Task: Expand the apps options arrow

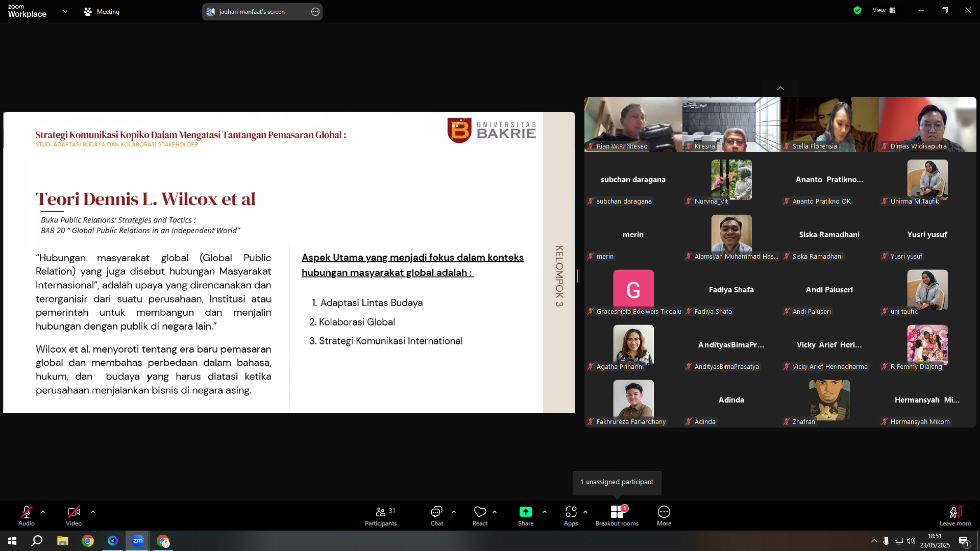Action: (585, 512)
